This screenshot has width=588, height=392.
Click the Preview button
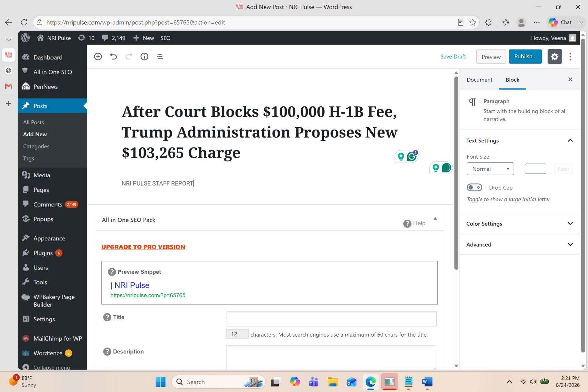491,57
